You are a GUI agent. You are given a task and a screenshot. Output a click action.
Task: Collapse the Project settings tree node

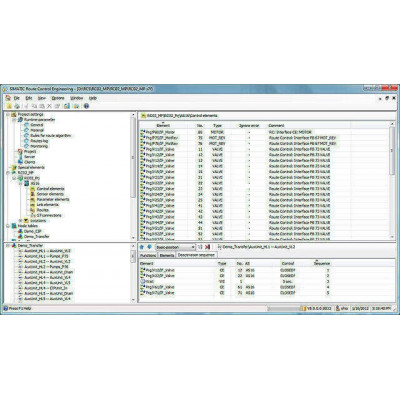[8, 114]
